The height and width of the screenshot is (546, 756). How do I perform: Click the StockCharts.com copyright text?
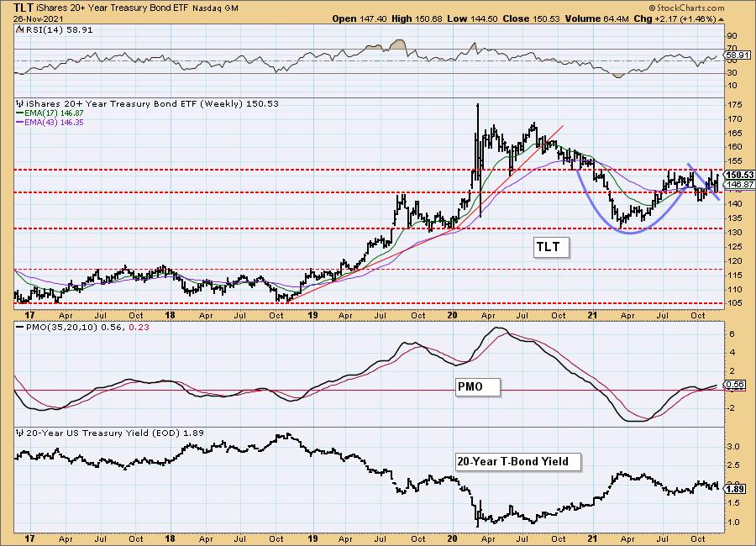click(686, 8)
